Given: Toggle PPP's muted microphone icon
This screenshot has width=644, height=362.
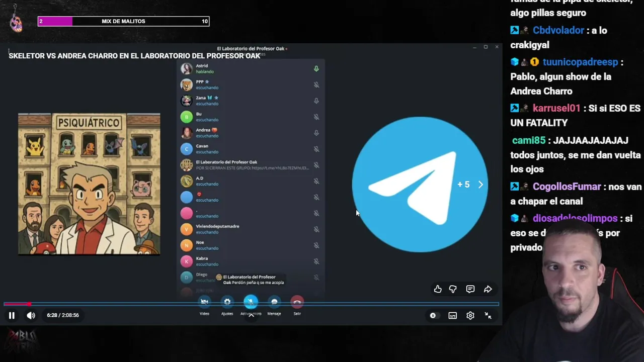Looking at the screenshot, I should [316, 85].
